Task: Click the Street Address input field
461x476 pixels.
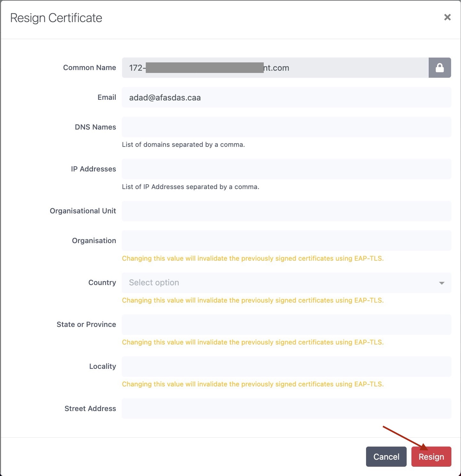Action: (286, 409)
